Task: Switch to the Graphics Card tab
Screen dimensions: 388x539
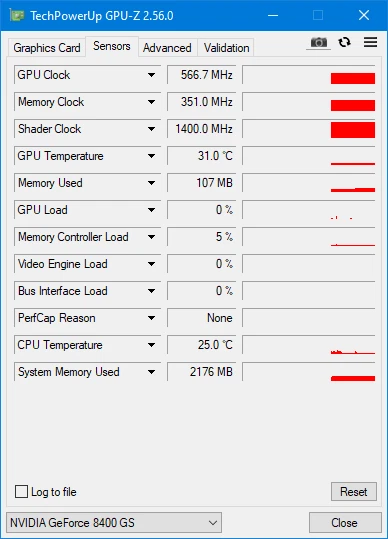Action: click(x=47, y=48)
